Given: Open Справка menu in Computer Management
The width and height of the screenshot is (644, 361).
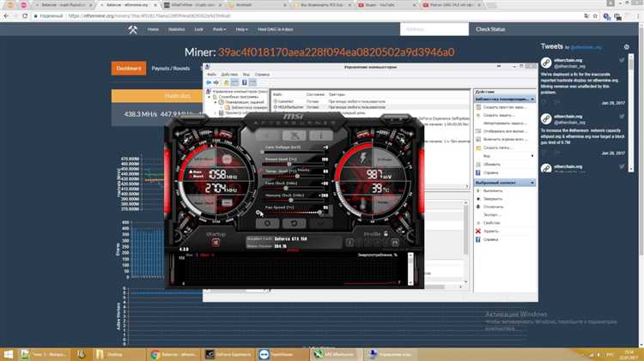Looking at the screenshot, I should click(x=262, y=75).
